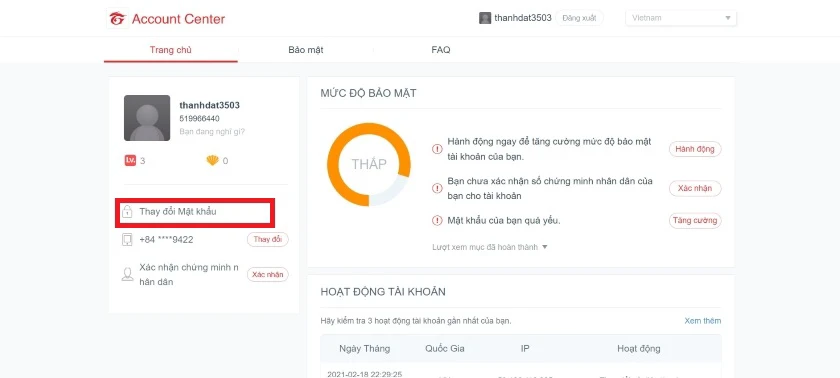840x378 pixels.
Task: Open the Bảo mật tab
Action: [306, 50]
